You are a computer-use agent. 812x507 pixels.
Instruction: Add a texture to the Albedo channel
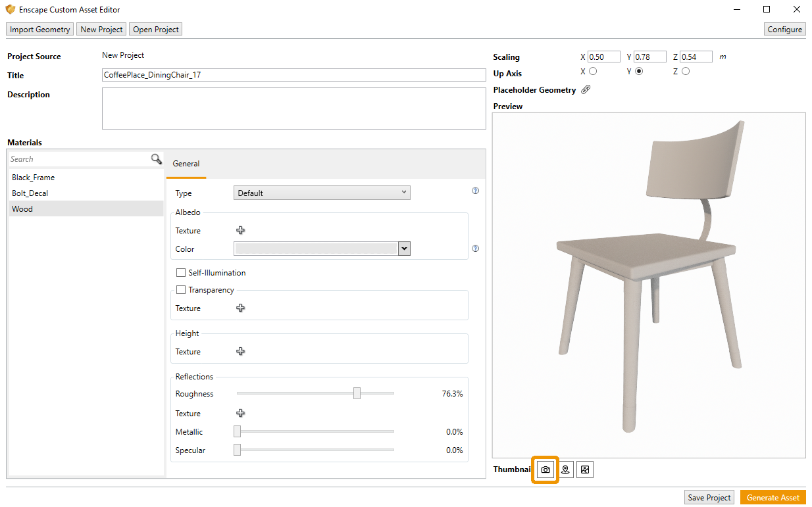click(x=240, y=230)
